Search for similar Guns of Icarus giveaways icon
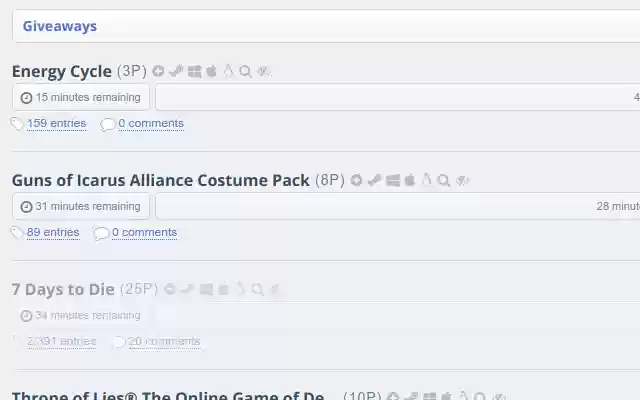Viewport: 640px width, 400px height. pyautogui.click(x=444, y=180)
